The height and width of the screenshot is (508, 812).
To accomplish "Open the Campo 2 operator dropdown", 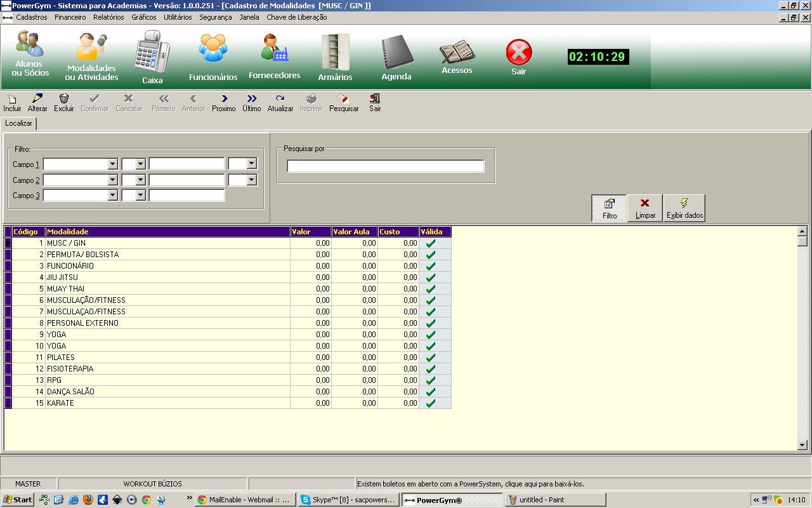I will point(140,180).
